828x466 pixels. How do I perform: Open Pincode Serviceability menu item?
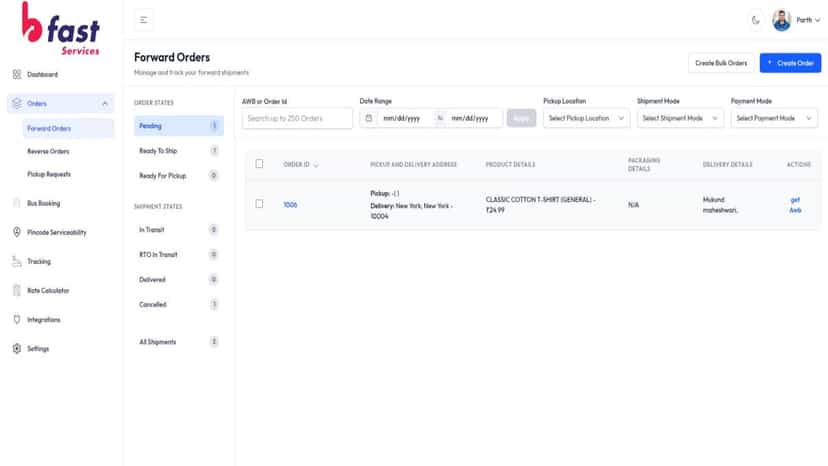tap(57, 232)
